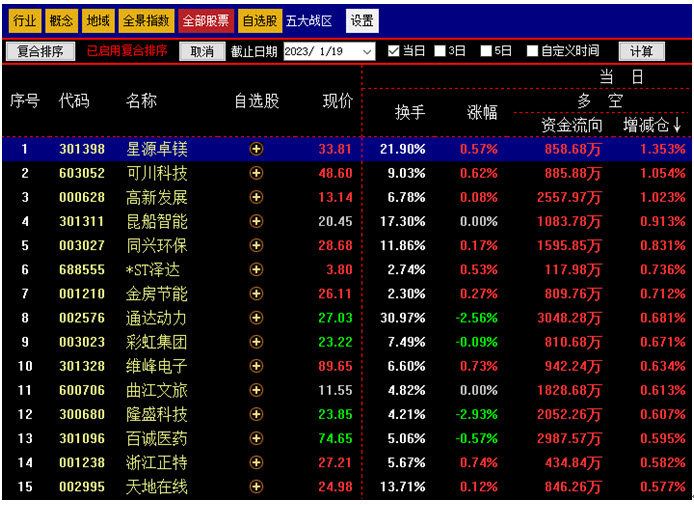Add 通达动力 to watchlist via plus icon
Image resolution: width=694 pixels, height=505 pixels.
(x=256, y=318)
